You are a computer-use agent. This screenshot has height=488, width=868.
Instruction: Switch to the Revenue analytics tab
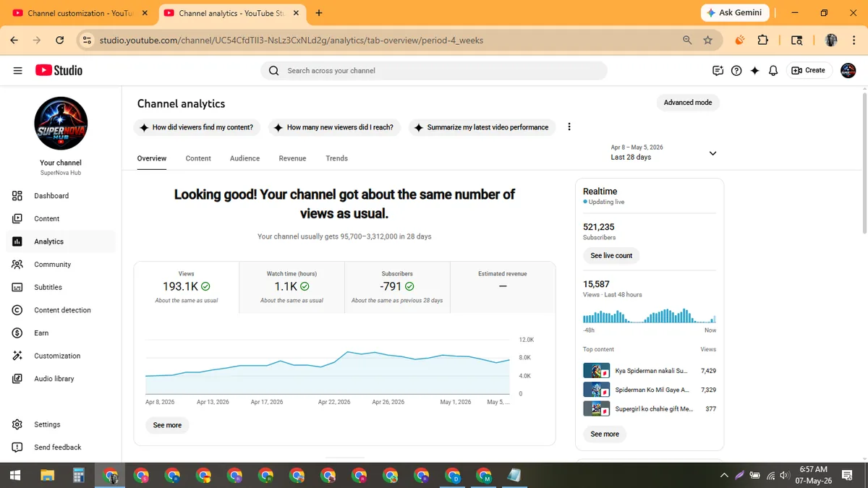coord(292,158)
